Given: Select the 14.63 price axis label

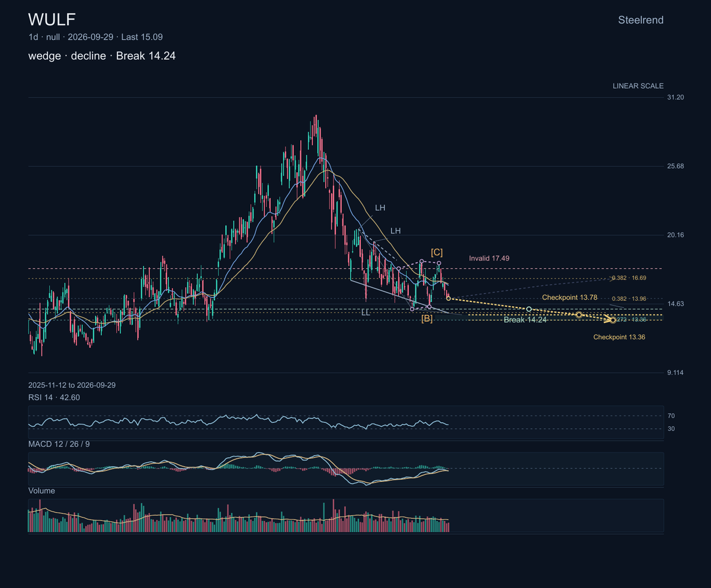Looking at the screenshot, I should tap(676, 304).
